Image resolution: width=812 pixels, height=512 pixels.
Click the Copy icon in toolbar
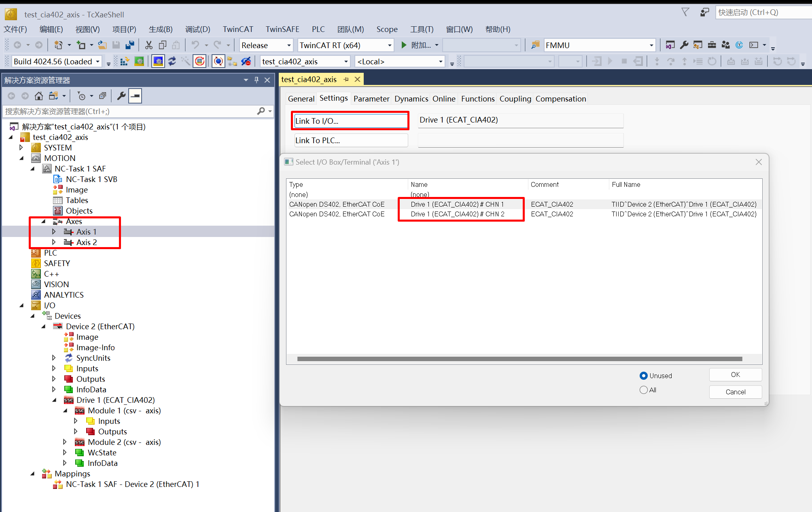point(163,45)
